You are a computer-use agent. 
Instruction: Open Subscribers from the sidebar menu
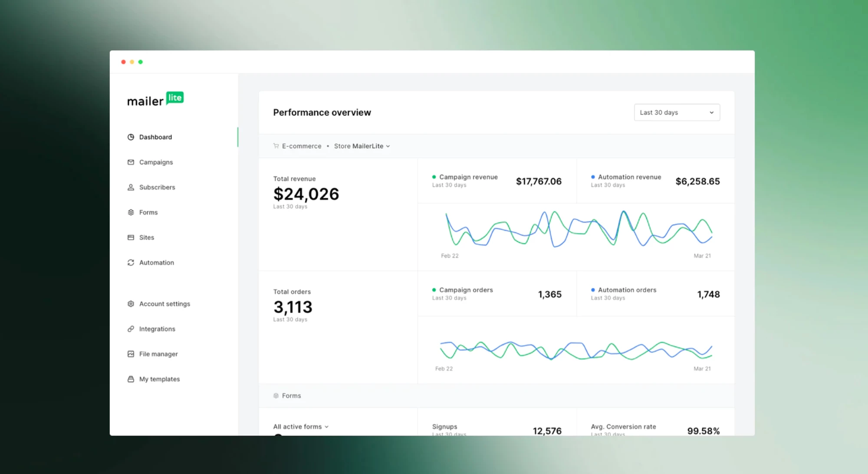[157, 188]
